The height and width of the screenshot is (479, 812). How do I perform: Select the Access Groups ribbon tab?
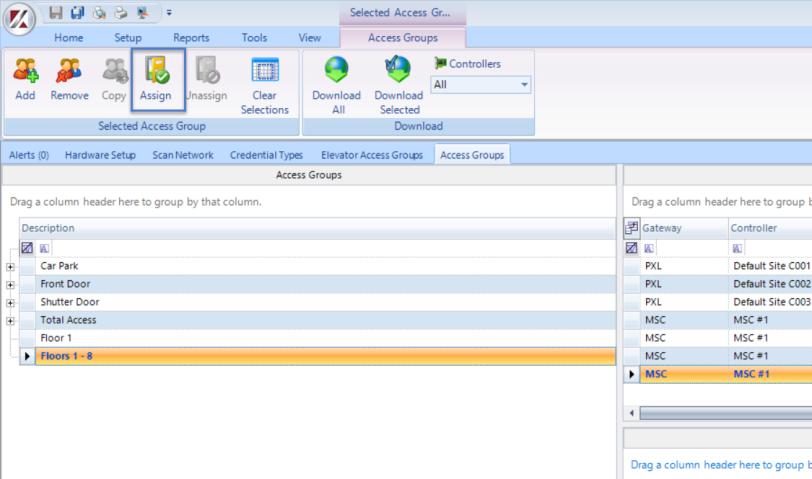point(402,38)
